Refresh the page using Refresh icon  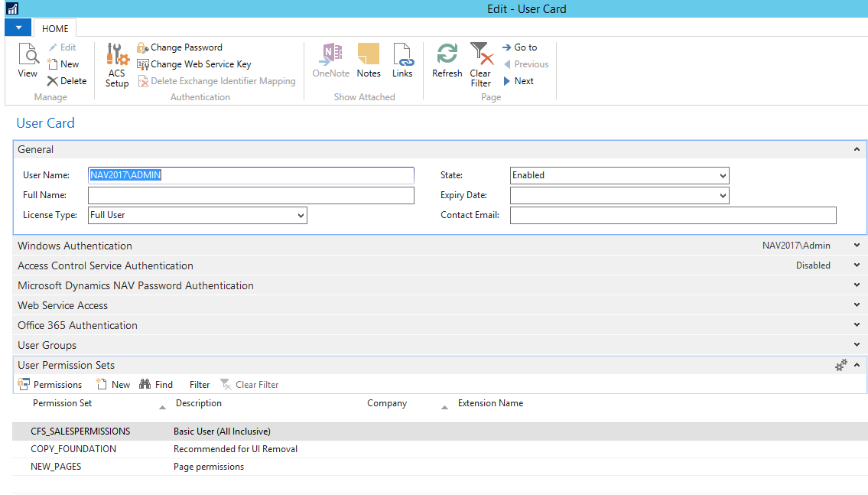point(447,60)
